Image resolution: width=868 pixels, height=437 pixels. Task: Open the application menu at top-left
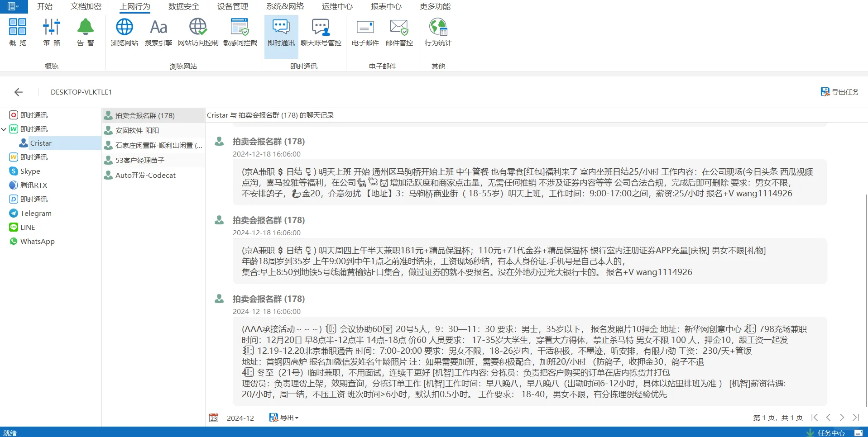tap(12, 6)
